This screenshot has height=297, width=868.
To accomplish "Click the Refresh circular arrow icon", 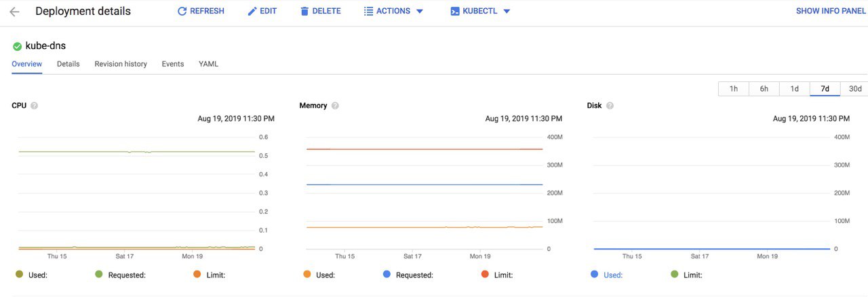I will tap(182, 12).
